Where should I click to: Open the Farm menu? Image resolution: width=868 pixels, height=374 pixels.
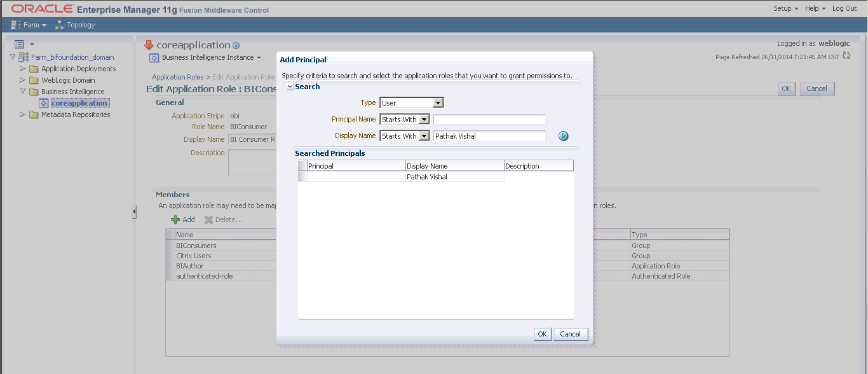(35, 25)
